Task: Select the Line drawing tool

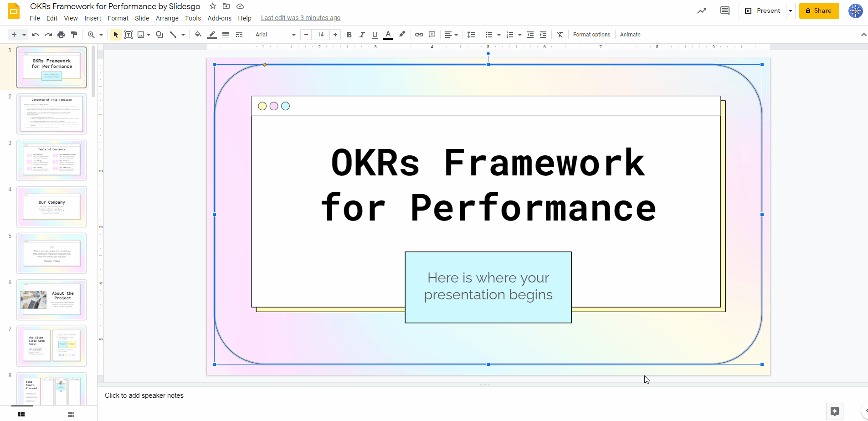Action: pos(174,34)
